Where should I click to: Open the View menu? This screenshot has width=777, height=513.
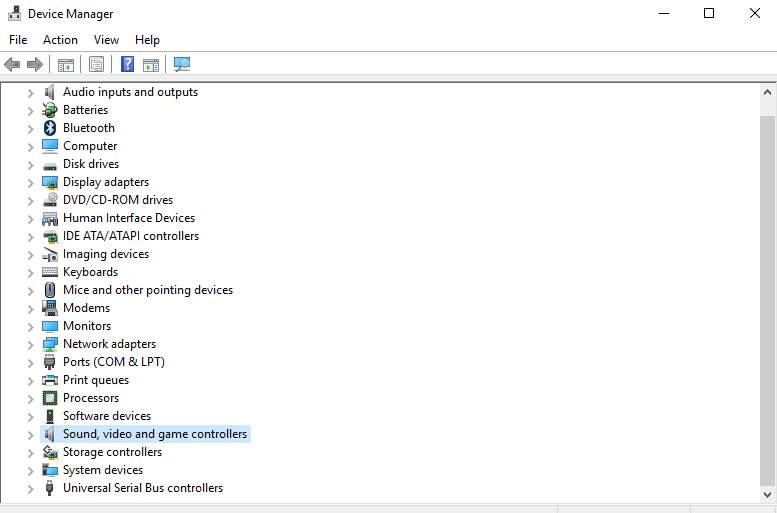coord(107,40)
